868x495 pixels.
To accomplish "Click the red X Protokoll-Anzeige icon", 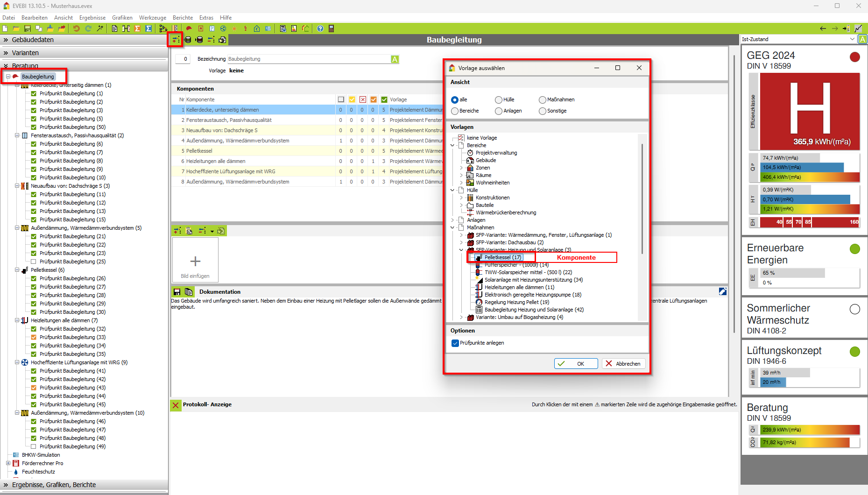I will click(176, 405).
